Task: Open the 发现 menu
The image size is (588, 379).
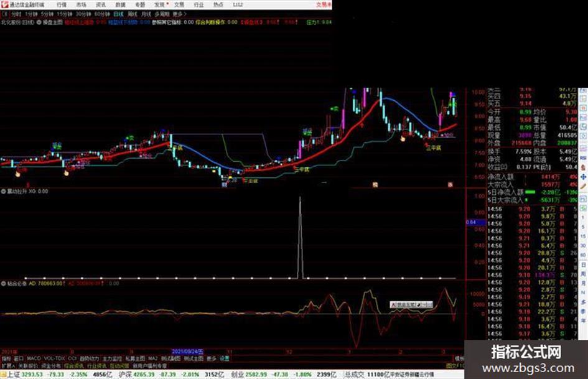Action: click(x=160, y=5)
